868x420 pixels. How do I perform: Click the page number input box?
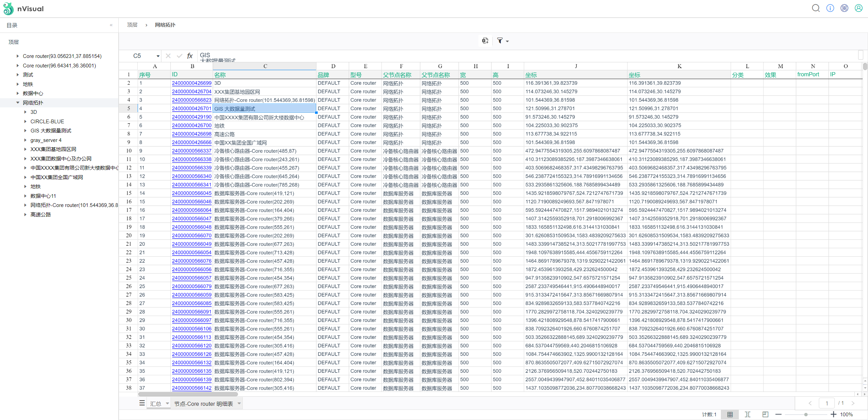(827, 403)
